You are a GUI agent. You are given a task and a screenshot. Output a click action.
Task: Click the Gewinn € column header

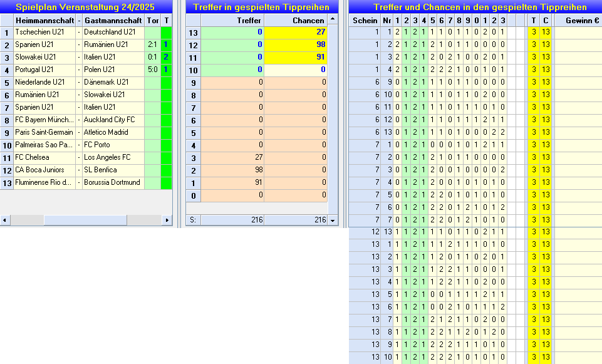pos(578,20)
